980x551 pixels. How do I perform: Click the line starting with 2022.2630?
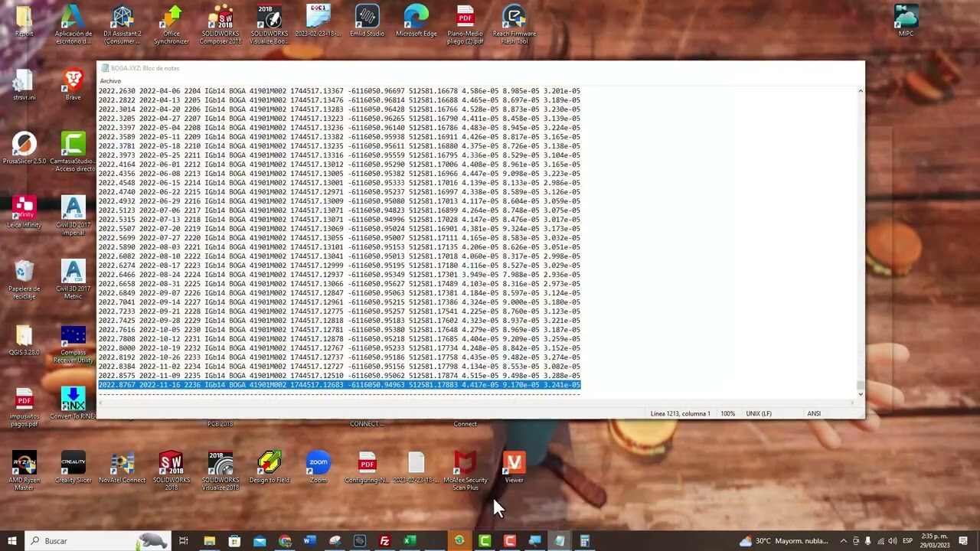tap(339, 91)
